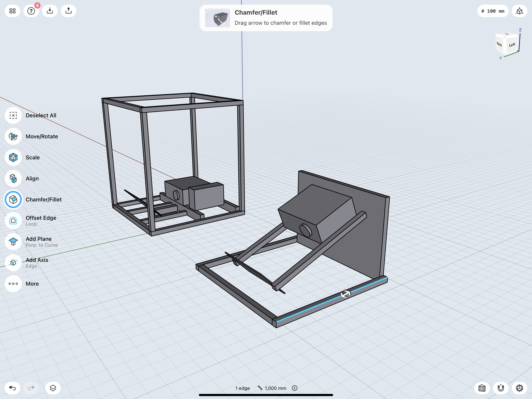Screen dimensions: 532x399
Task: Click 'Drag arrow to chamfer or fillet edges'
Action: tap(281, 23)
